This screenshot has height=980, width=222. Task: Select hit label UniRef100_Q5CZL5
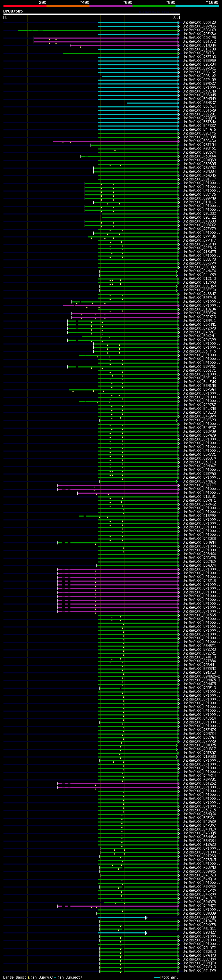tap(199, 810)
